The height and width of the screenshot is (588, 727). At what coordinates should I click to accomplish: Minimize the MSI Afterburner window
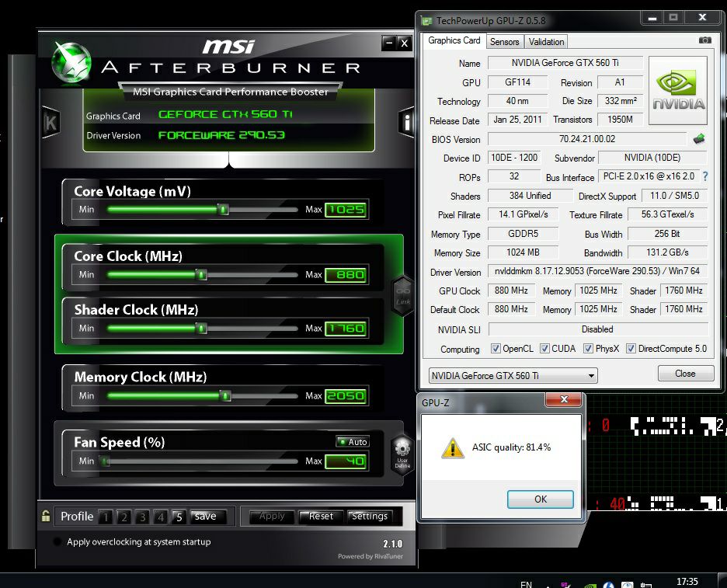[389, 43]
